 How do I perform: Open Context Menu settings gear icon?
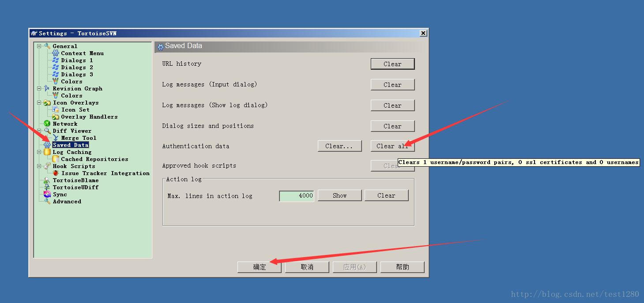point(56,53)
